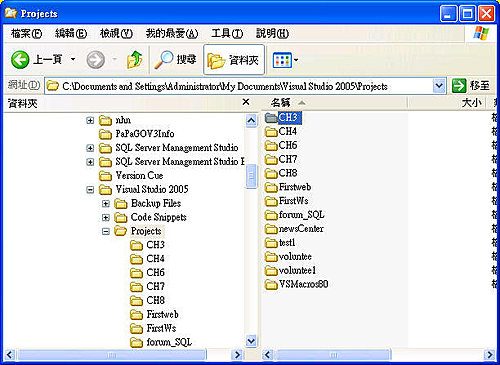Select FirstWs folder icon in tree
Image resolution: width=500 pixels, height=365 pixels.
click(136, 329)
